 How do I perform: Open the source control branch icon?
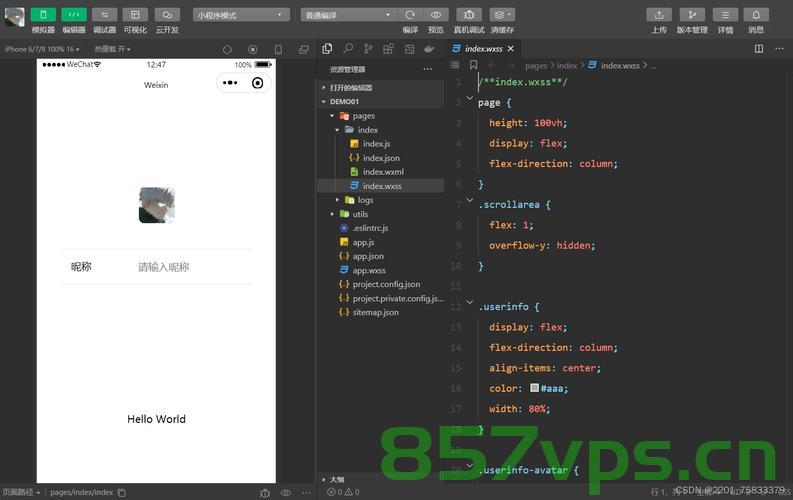click(368, 49)
